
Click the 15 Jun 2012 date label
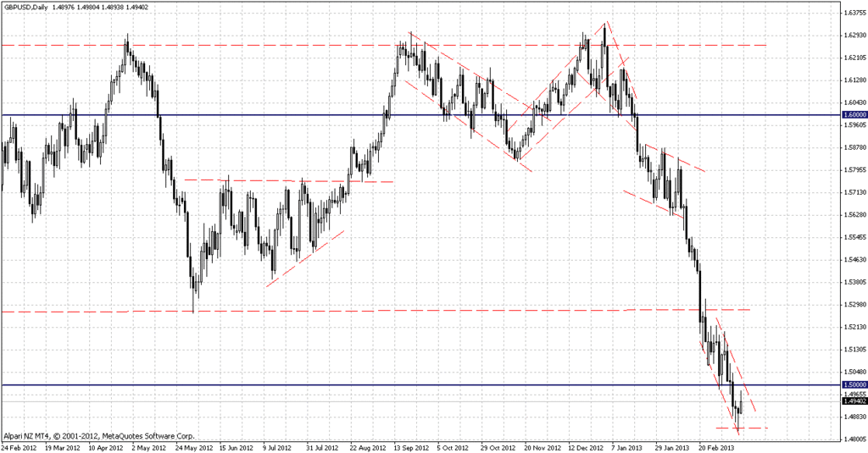tap(236, 448)
